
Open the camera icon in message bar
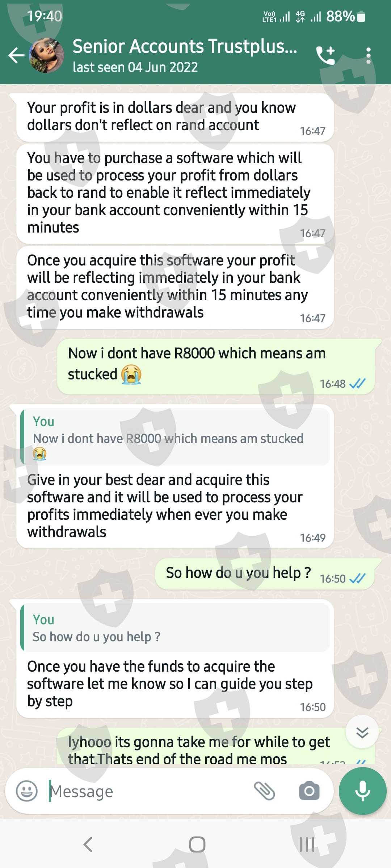309,791
